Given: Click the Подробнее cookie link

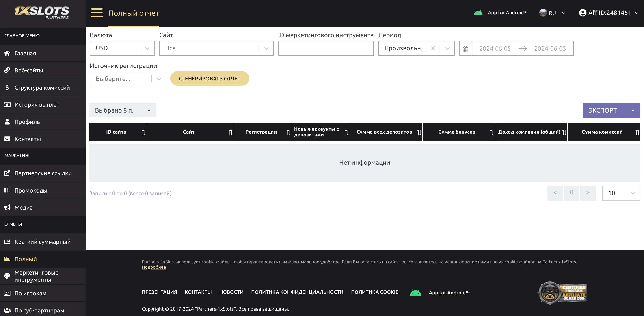Looking at the screenshot, I should pos(153,267).
